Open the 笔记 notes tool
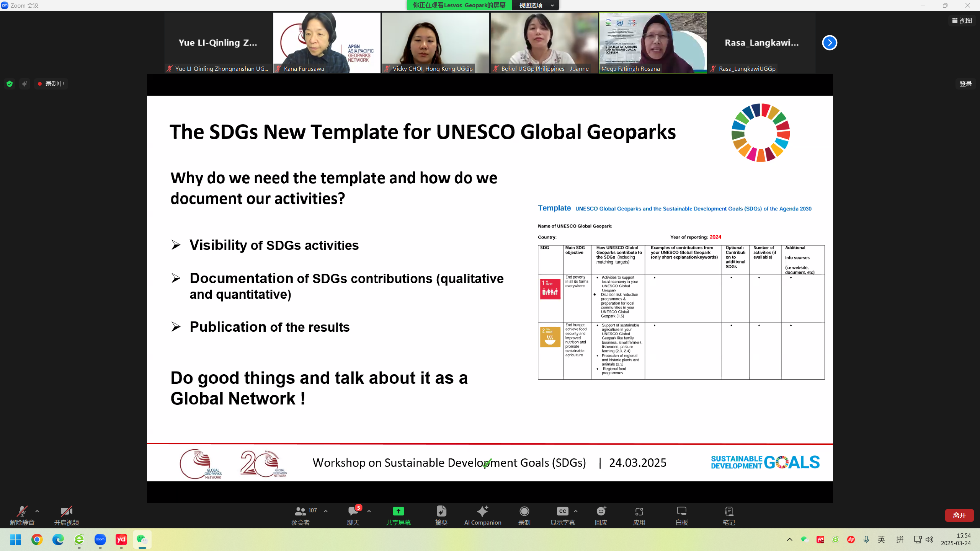 [728, 515]
